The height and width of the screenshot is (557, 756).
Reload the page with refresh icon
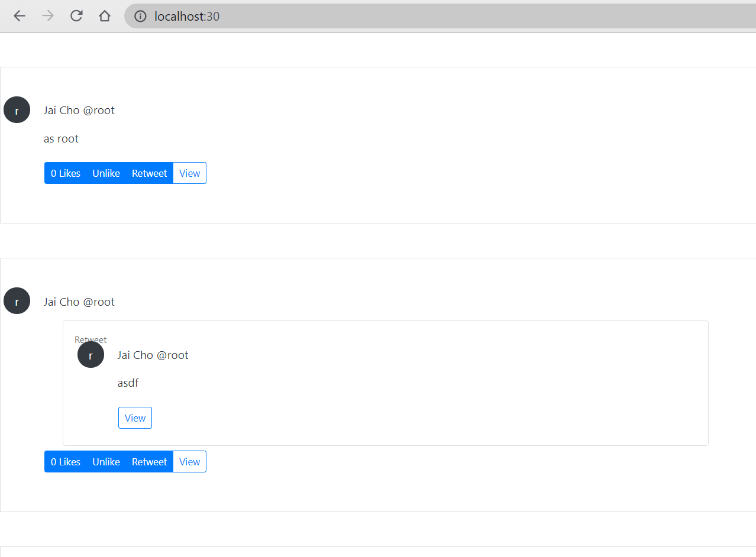click(x=76, y=16)
